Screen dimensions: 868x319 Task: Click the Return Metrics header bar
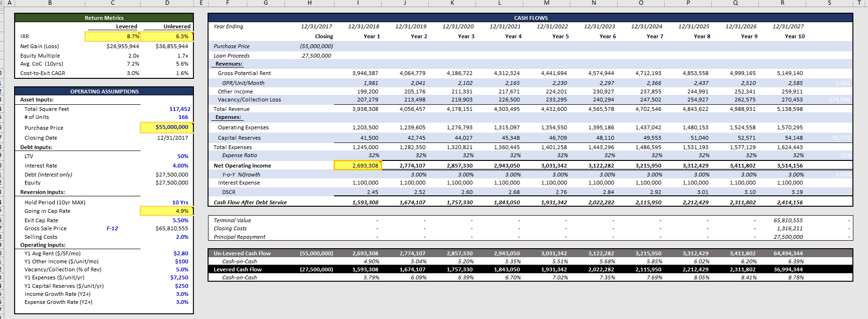104,18
